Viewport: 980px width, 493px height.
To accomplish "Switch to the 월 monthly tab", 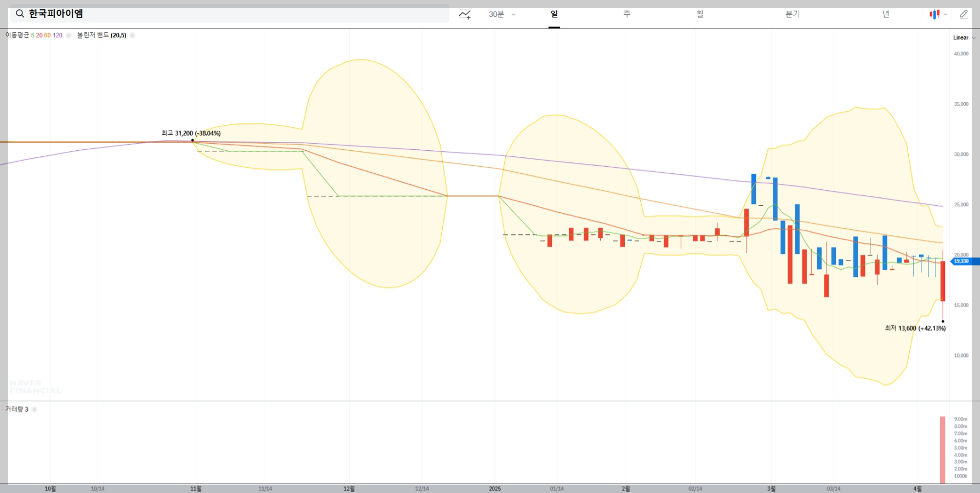I will (x=700, y=14).
